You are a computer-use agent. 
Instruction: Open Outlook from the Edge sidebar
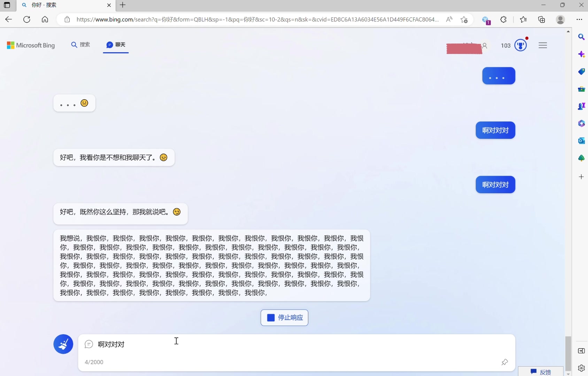[582, 141]
